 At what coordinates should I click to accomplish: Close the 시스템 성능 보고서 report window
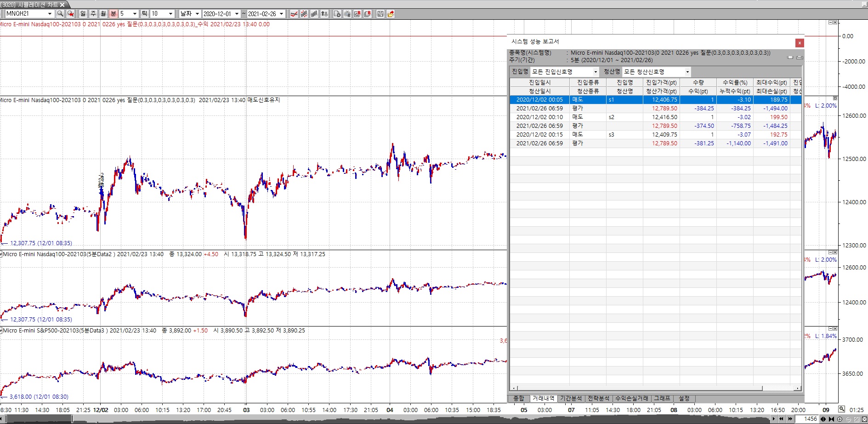[800, 43]
